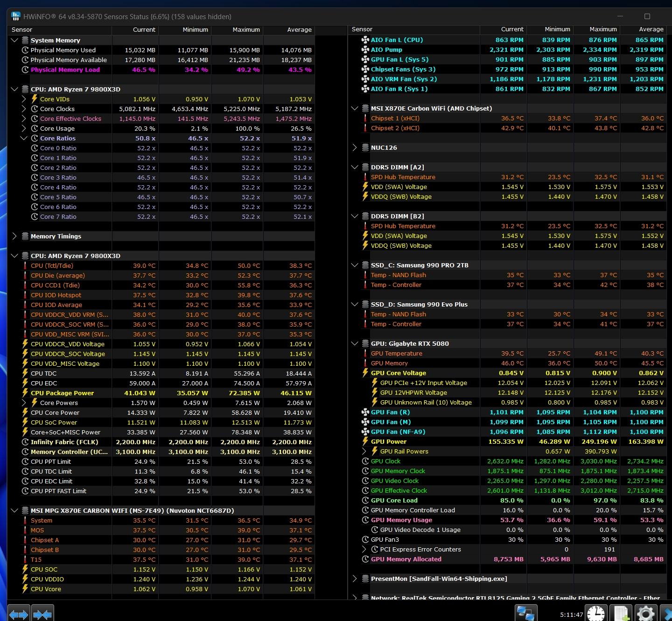Select the CPU PPT FAST Limit row

(x=161, y=491)
